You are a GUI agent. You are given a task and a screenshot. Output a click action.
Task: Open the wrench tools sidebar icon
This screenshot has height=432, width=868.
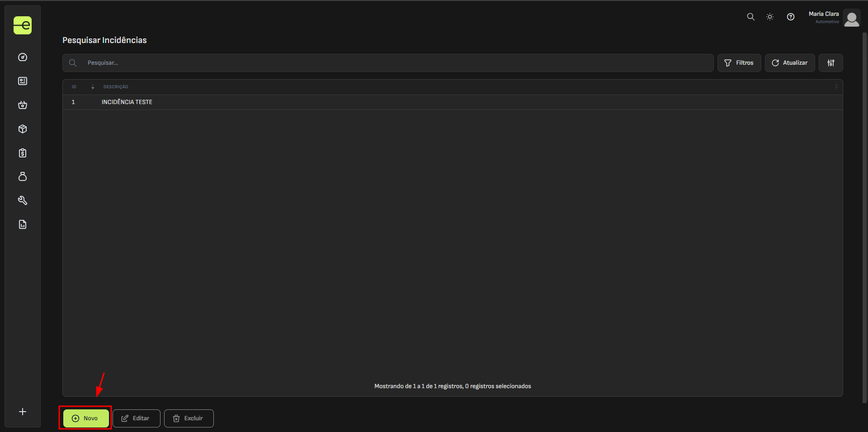pos(23,200)
